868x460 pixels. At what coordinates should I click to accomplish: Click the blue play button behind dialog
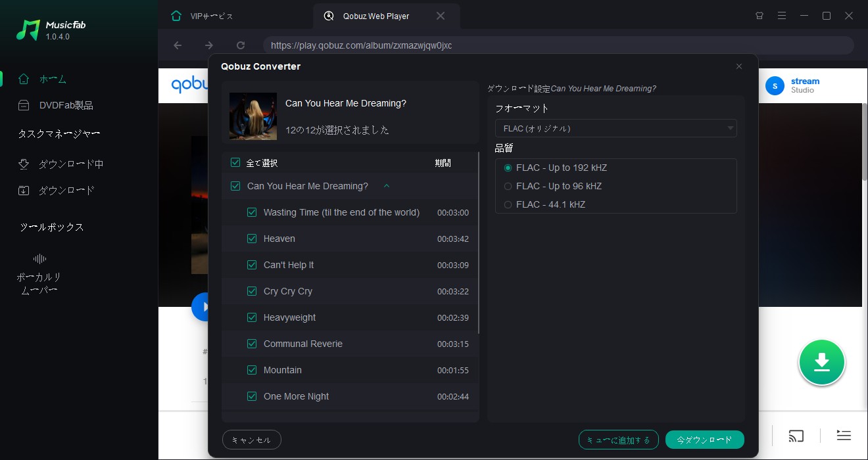coord(201,307)
